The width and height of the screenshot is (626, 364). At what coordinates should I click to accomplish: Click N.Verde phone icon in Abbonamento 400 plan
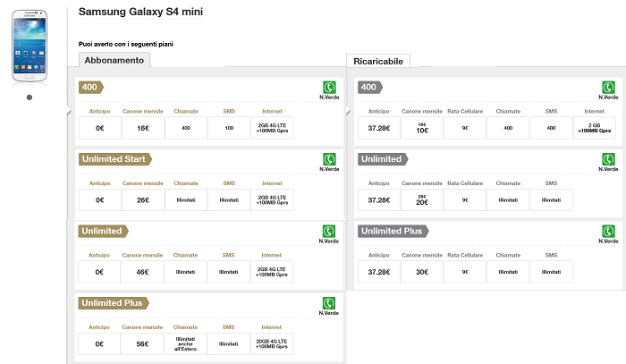pyautogui.click(x=329, y=87)
